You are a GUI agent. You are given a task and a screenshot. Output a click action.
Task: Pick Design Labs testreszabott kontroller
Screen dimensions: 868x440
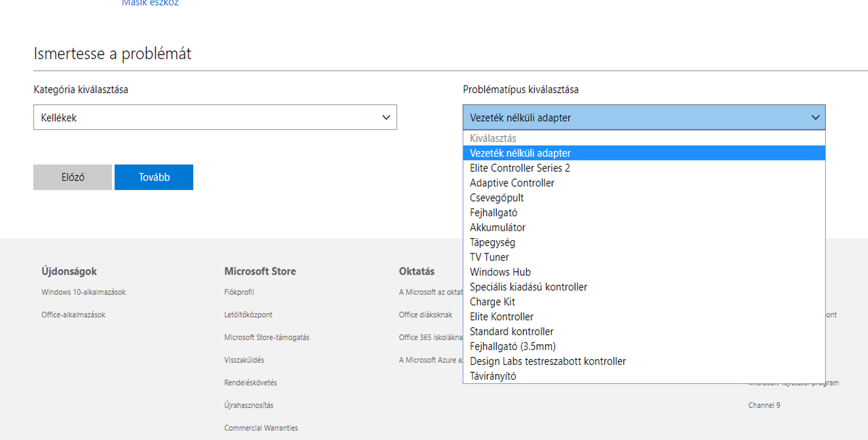547,361
